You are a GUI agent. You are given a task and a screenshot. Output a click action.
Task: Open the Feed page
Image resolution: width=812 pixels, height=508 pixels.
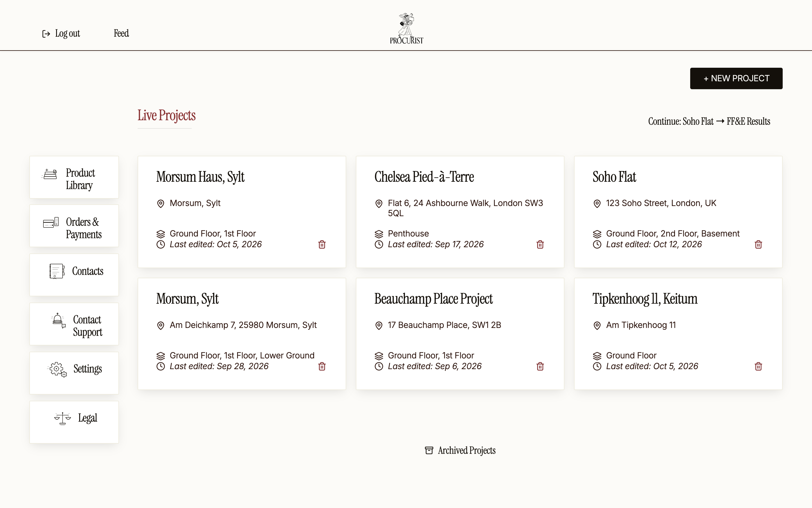pyautogui.click(x=121, y=33)
